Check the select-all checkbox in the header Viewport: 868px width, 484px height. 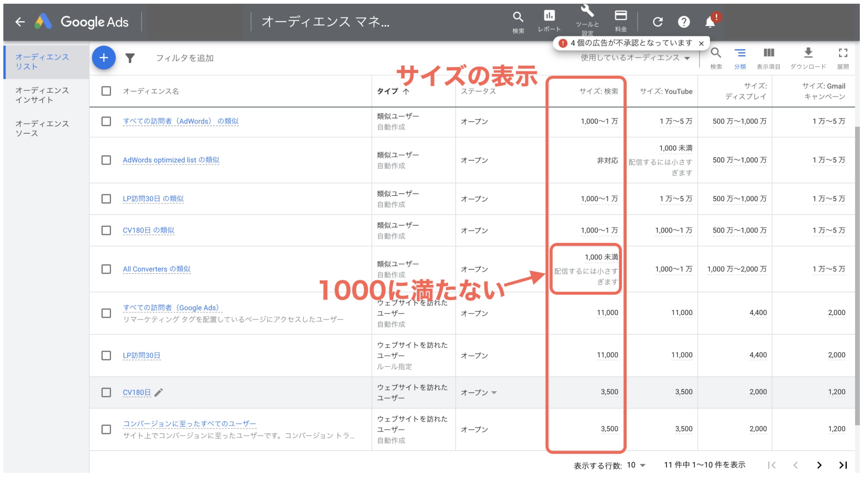coord(106,91)
